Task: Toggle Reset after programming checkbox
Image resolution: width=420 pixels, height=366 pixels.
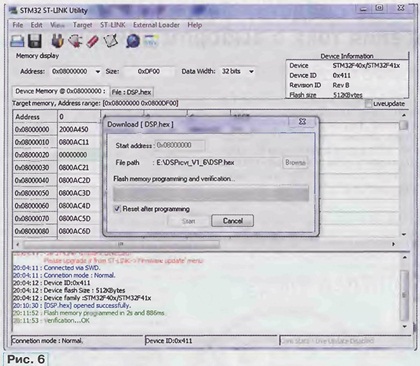Action: (117, 209)
